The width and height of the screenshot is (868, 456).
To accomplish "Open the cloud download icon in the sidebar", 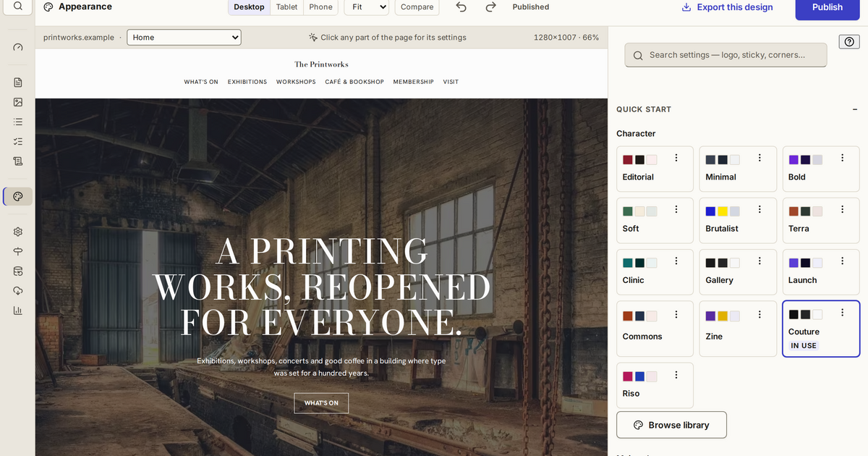I will pyautogui.click(x=18, y=290).
